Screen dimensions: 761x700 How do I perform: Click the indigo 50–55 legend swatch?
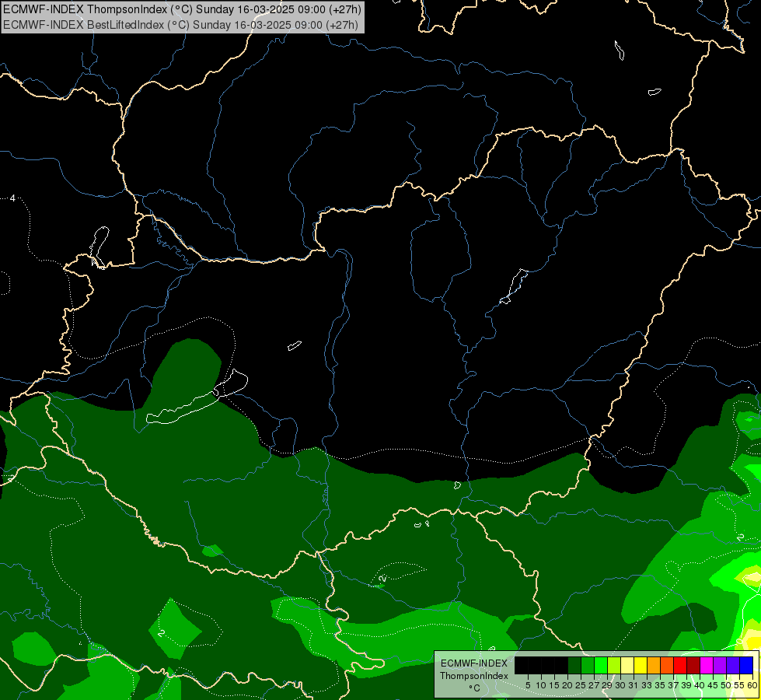tap(733, 665)
